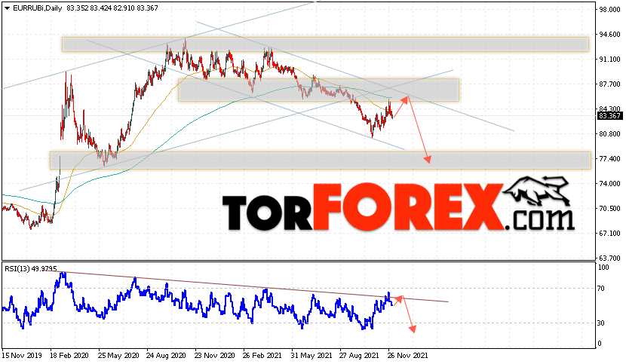Click the OHLC values 83.352 83.424 82.910 83.367
The width and height of the screenshot is (626, 364).
(x=112, y=8)
